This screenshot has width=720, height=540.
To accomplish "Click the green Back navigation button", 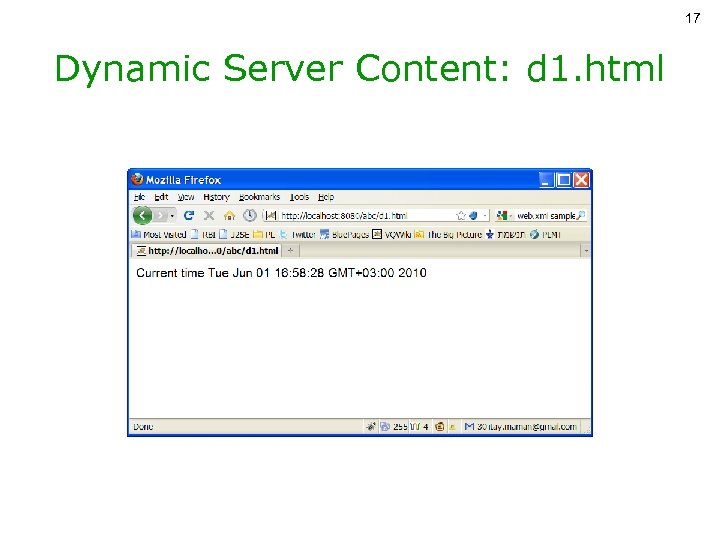I will tap(142, 215).
